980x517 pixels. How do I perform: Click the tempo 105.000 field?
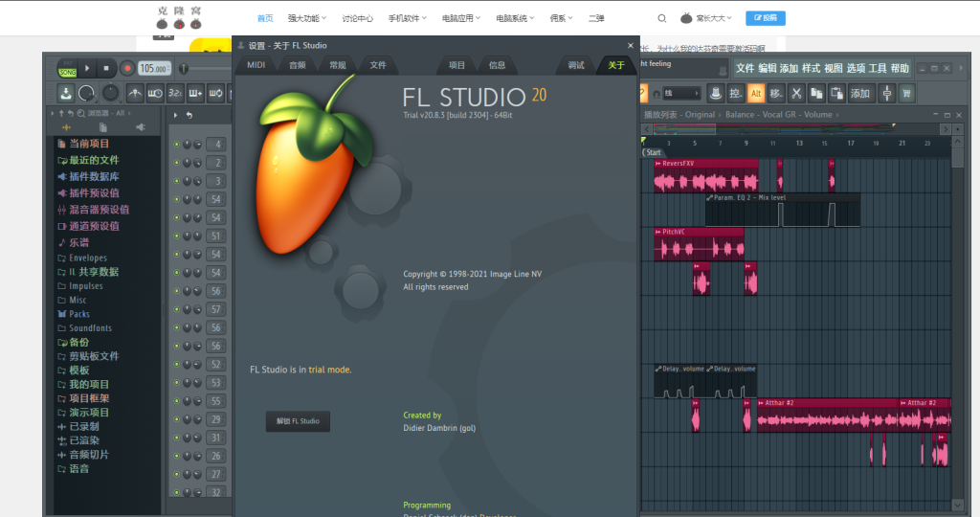pos(154,69)
